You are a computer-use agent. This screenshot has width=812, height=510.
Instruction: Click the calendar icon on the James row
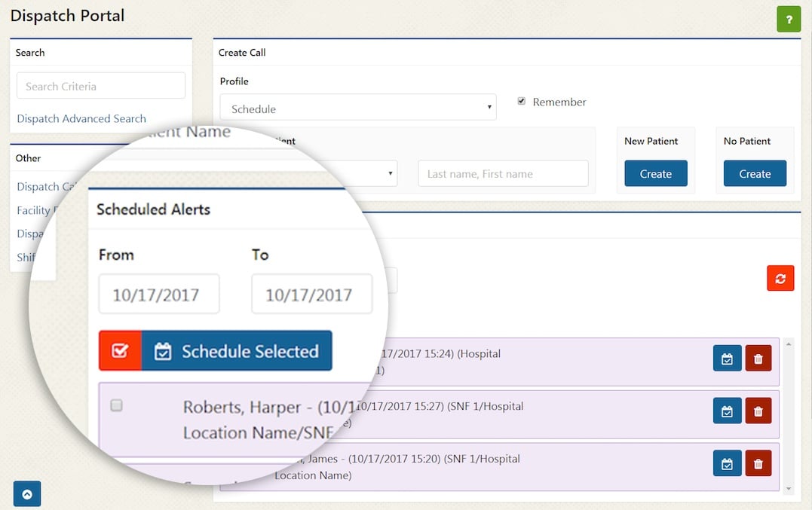727,463
